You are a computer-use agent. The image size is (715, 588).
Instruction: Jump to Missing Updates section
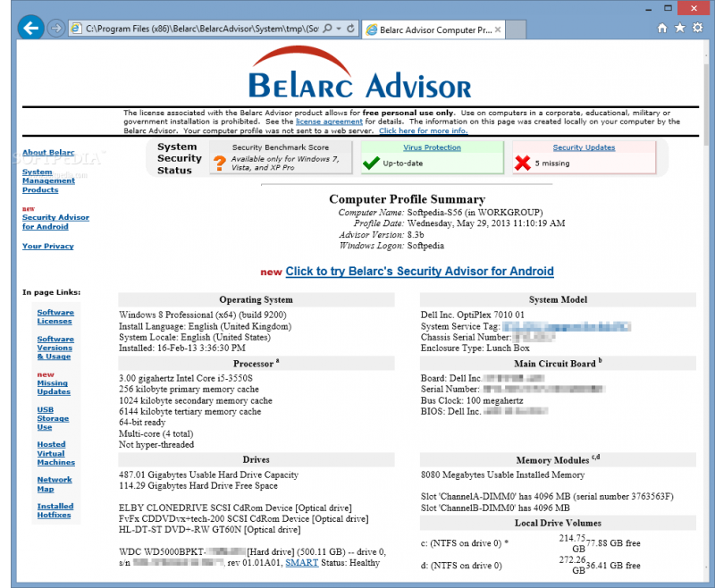pyautogui.click(x=54, y=388)
